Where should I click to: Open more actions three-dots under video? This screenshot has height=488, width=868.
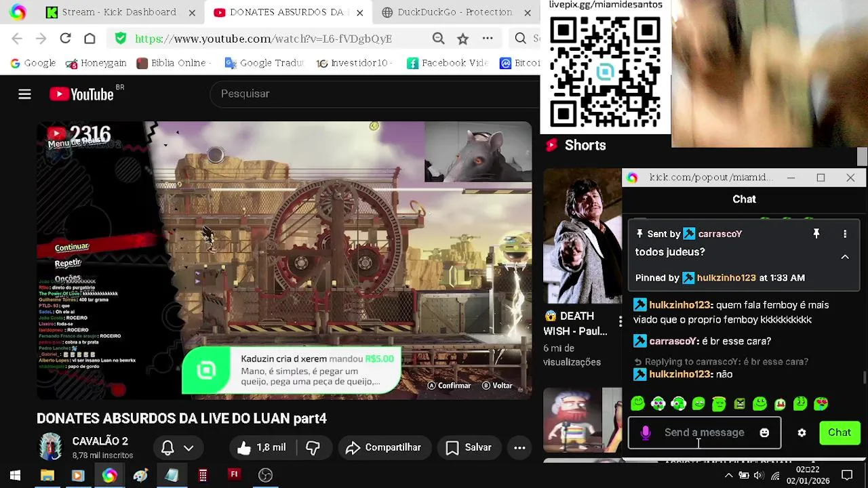pyautogui.click(x=519, y=447)
